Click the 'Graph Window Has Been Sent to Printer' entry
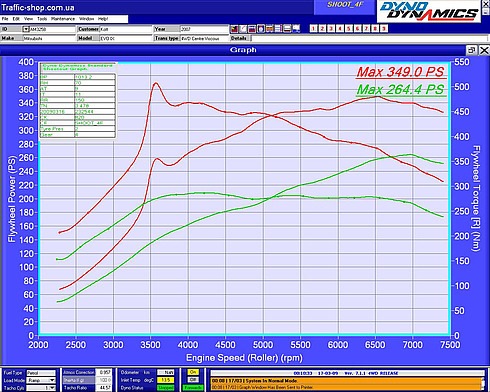 pyautogui.click(x=345, y=387)
